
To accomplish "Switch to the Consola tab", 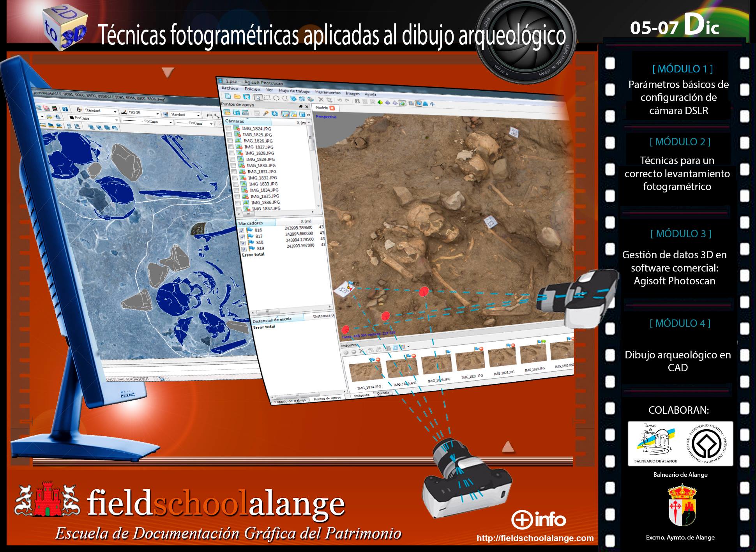I will 383,393.
